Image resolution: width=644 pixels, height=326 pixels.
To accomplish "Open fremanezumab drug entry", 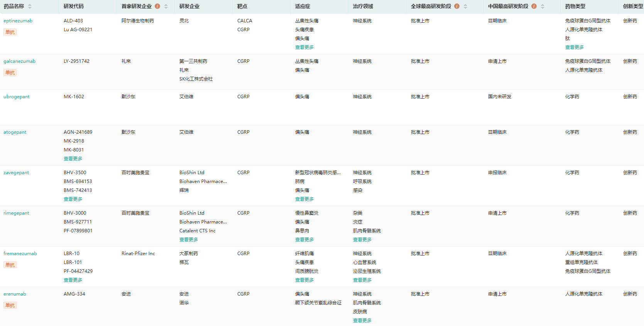I will coord(20,254).
